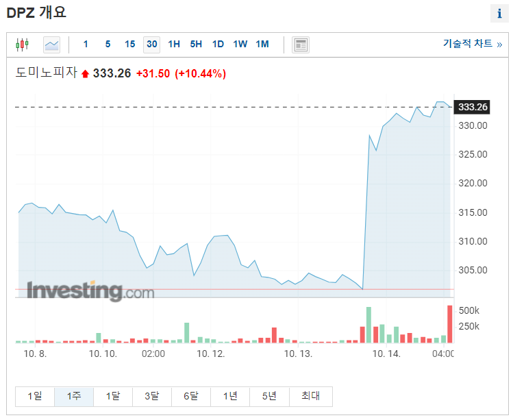
Task: Click the tallest red volume bar at right
Action: (x=450, y=324)
